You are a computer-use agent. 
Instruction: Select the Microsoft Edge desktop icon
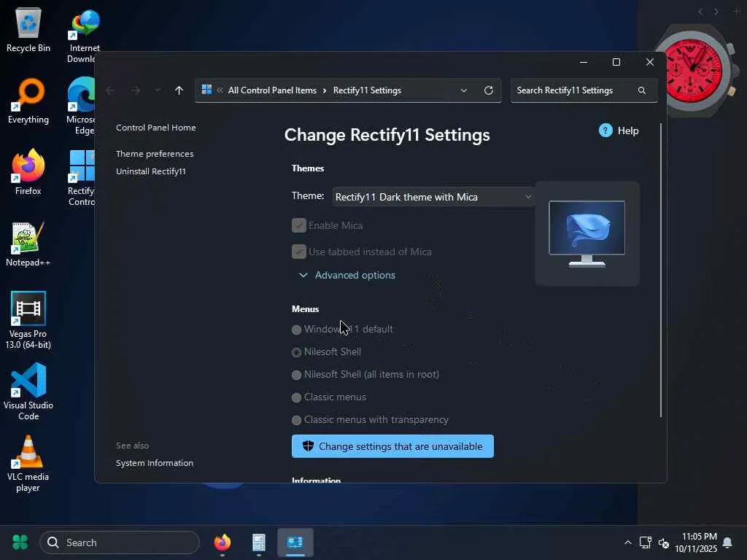pyautogui.click(x=82, y=106)
